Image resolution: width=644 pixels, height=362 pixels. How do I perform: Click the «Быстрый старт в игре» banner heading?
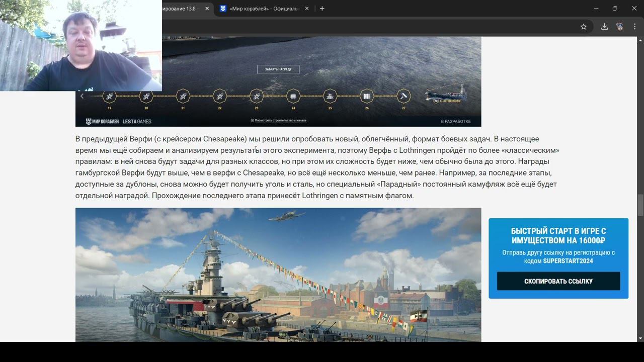coord(558,236)
